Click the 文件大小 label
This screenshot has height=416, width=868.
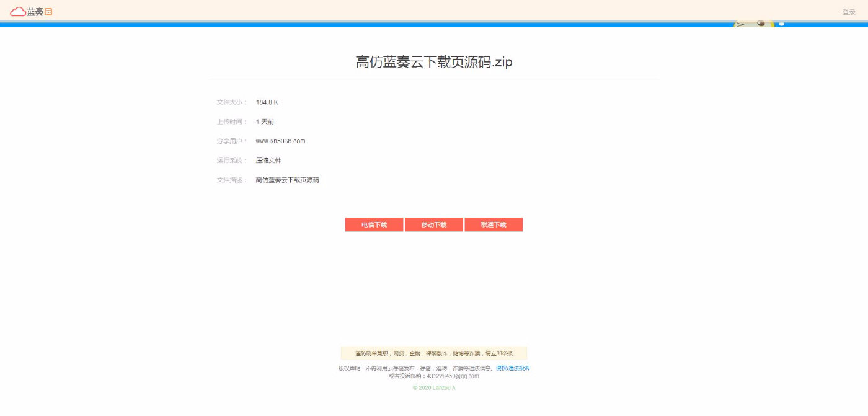pos(232,102)
